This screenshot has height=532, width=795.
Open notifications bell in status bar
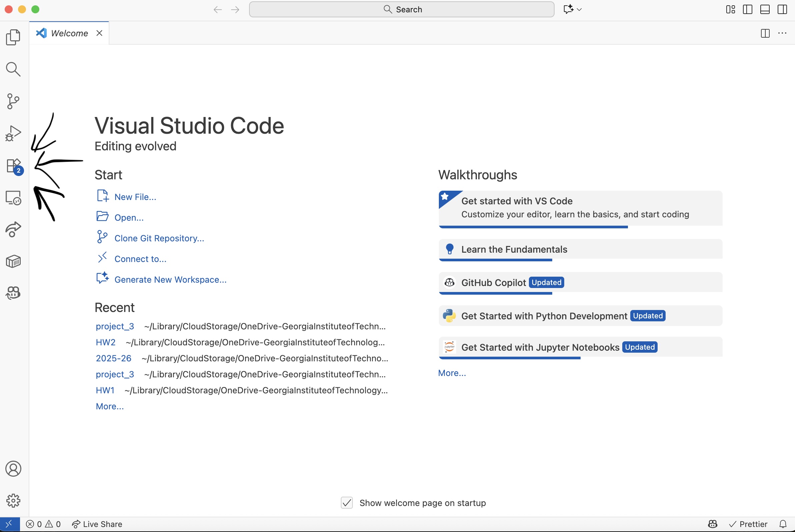click(x=783, y=524)
